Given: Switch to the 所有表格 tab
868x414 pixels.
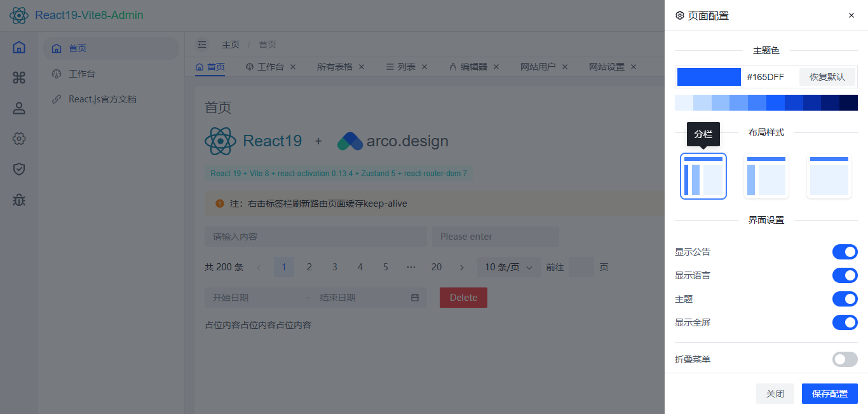Looking at the screenshot, I should (335, 67).
